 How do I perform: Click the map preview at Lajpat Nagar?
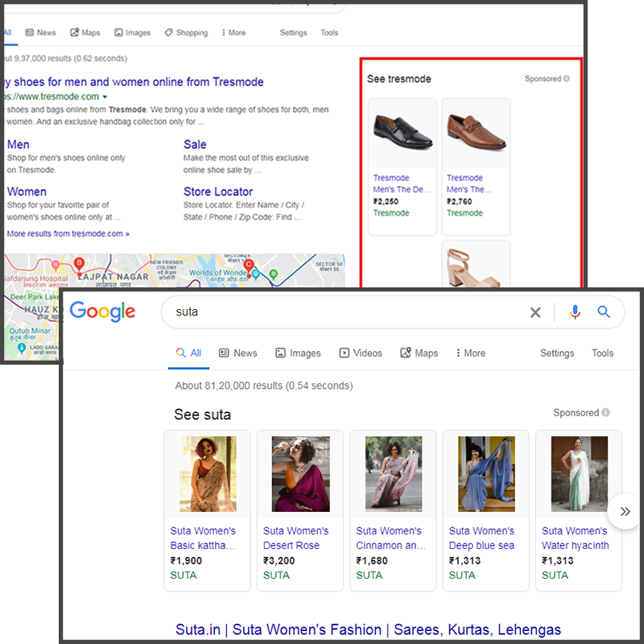tap(114, 276)
